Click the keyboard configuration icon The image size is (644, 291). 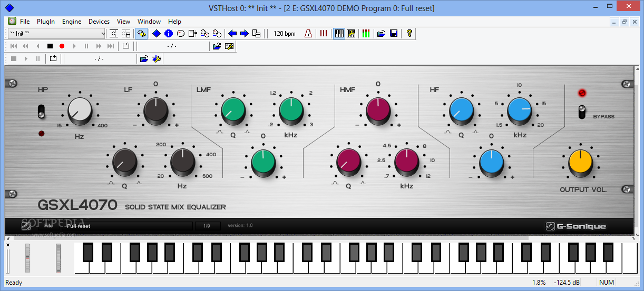(x=351, y=34)
